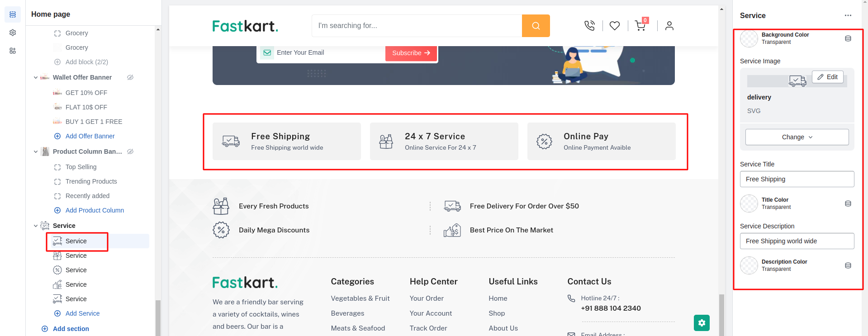The image size is (868, 336).
Task: Open the Service panel more options menu
Action: pos(848,15)
